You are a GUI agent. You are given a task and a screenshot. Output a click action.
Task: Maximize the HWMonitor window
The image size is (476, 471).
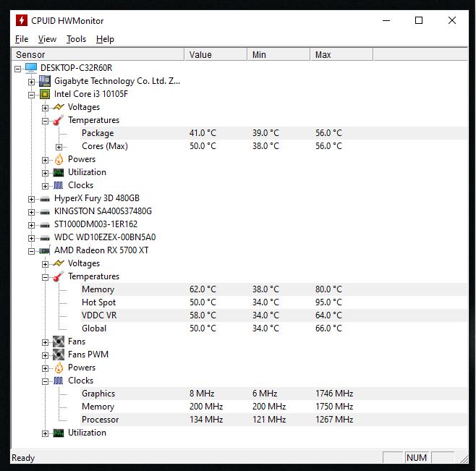pyautogui.click(x=419, y=20)
